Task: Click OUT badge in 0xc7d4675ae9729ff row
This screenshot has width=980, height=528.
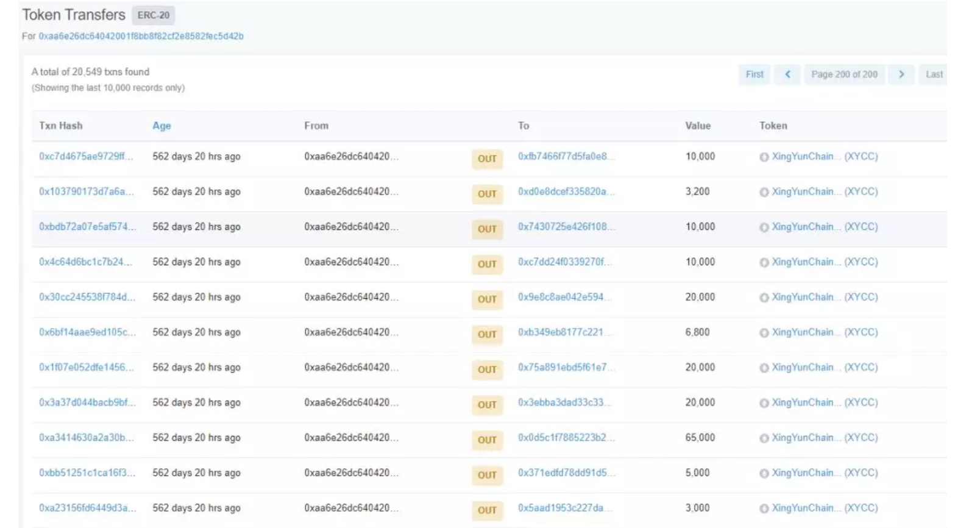Action: point(487,159)
